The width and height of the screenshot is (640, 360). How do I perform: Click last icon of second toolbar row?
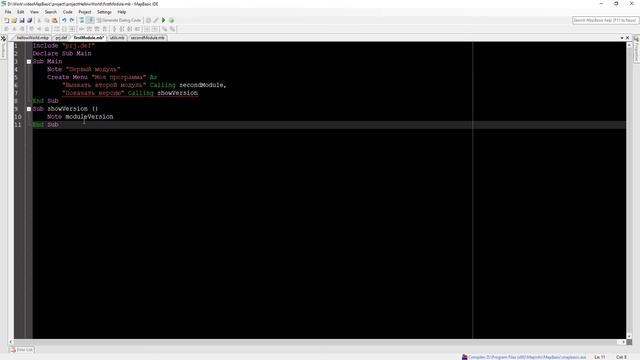(173, 29)
